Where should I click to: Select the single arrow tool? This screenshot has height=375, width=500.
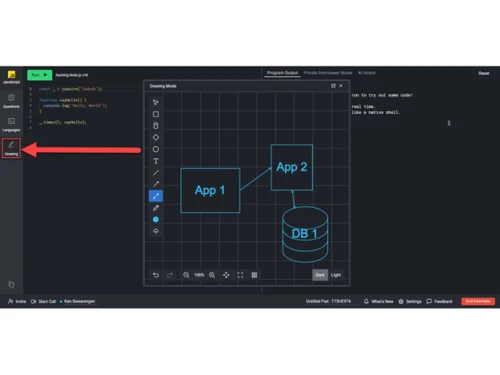(156, 184)
